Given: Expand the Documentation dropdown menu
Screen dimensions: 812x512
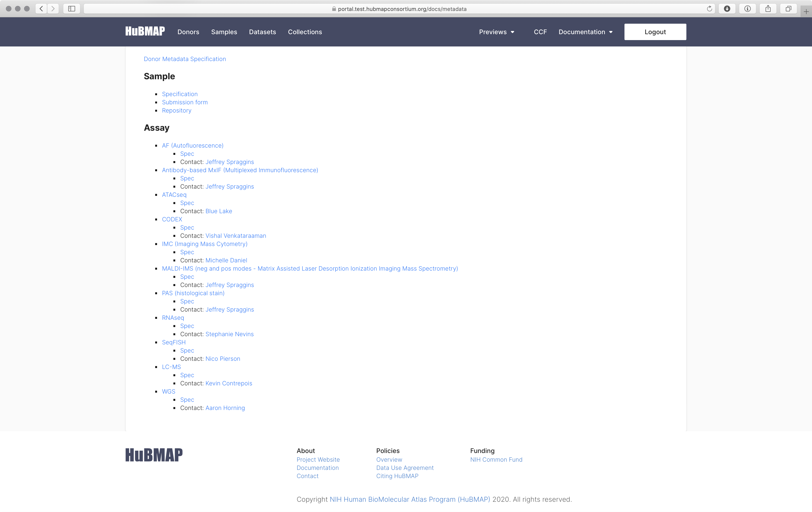Looking at the screenshot, I should (x=586, y=32).
